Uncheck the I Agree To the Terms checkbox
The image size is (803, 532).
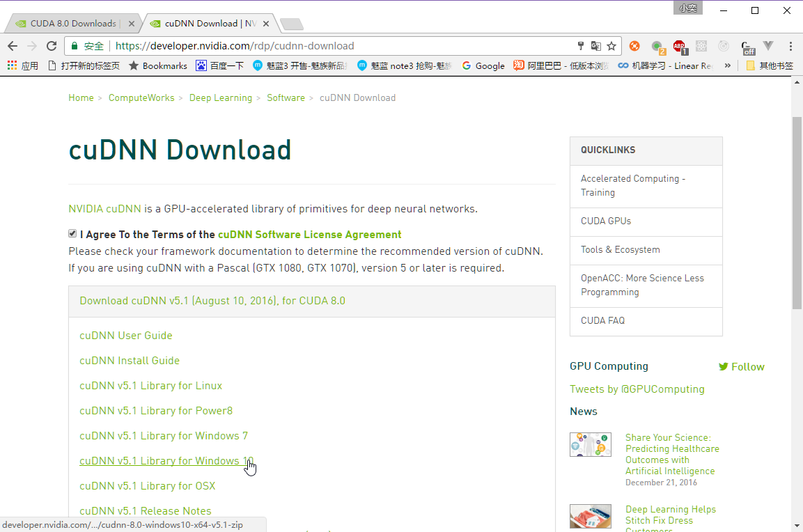coord(72,233)
